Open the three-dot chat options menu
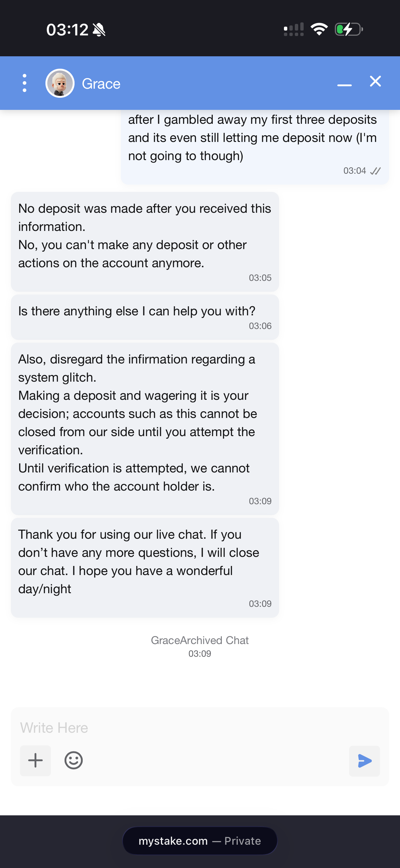This screenshot has width=400, height=868. pos(24,83)
